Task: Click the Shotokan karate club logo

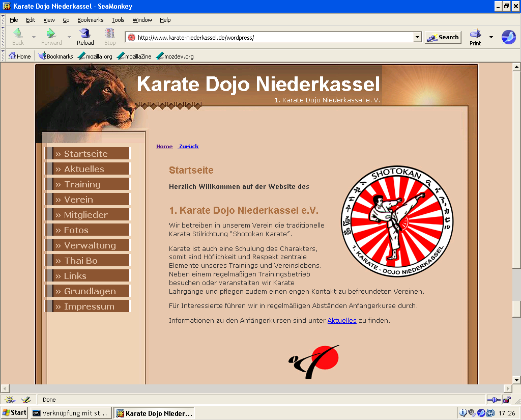Action: [396, 222]
